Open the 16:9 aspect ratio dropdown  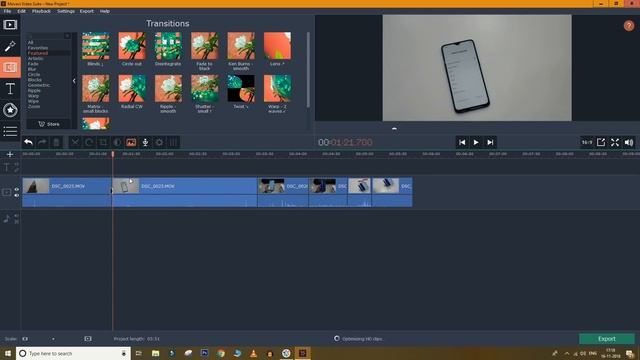[587, 142]
